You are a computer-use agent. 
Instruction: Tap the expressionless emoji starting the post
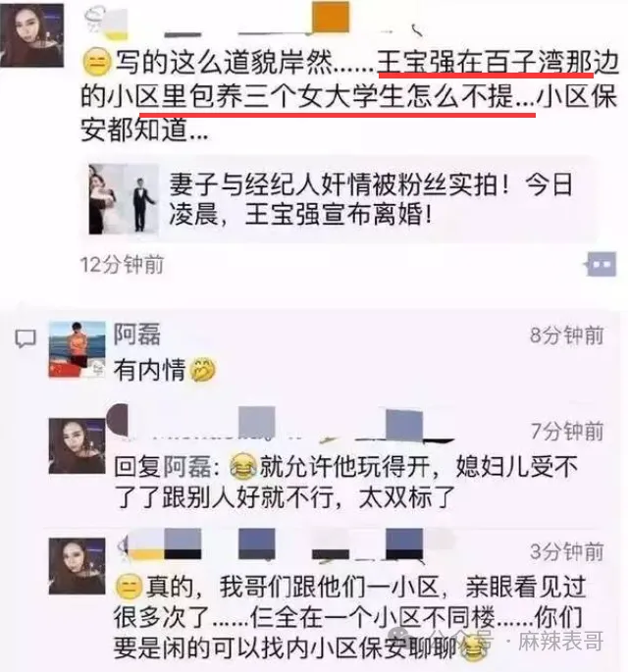click(96, 63)
